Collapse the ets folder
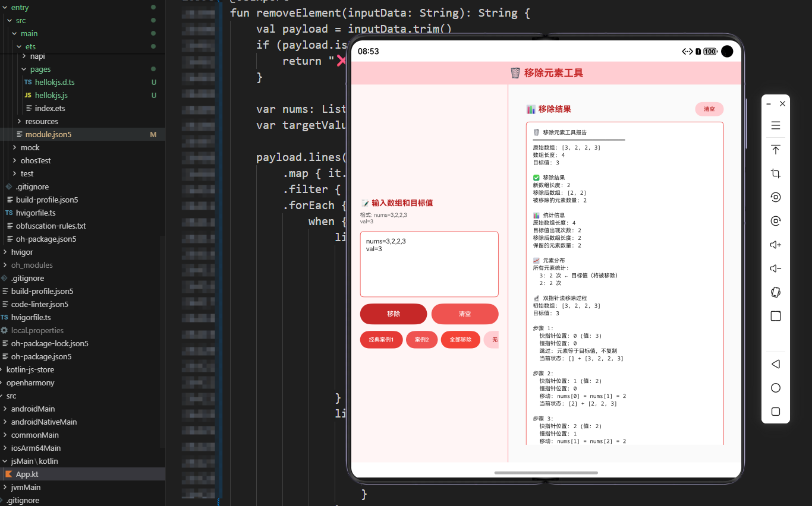 (18, 46)
